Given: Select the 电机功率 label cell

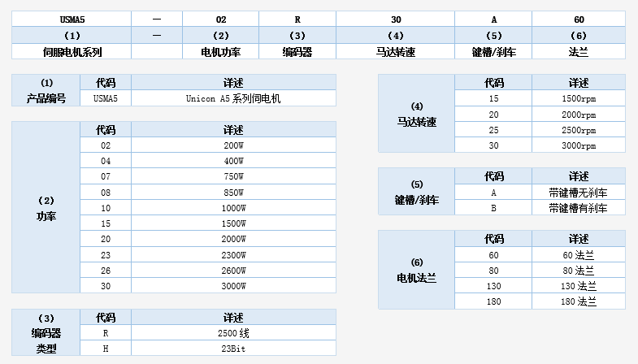Looking at the screenshot, I should (x=221, y=51).
